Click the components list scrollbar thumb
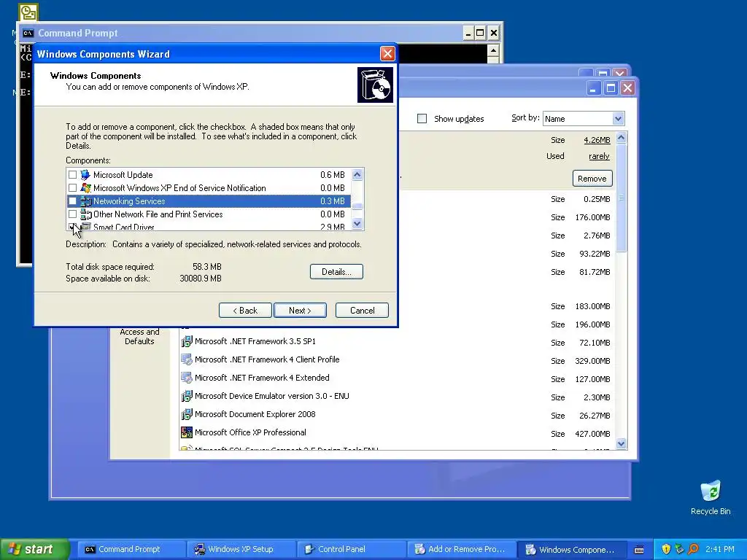The height and width of the screenshot is (560, 747). 357,206
